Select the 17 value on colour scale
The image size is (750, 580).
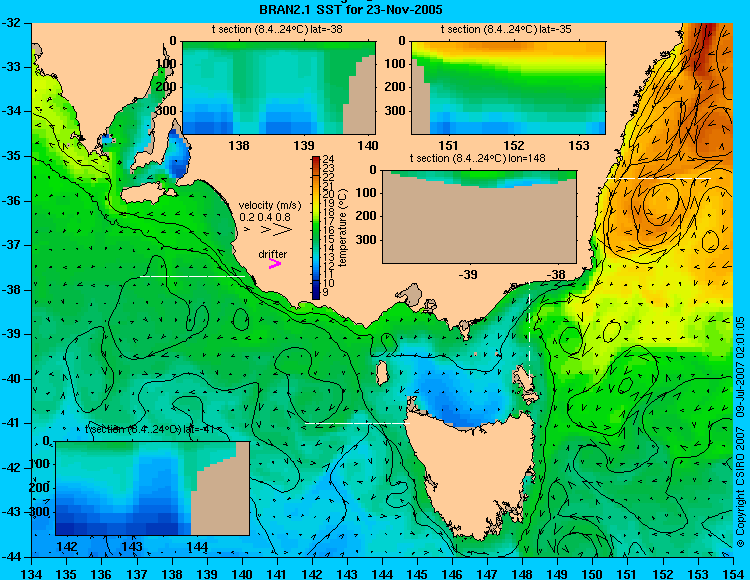tap(328, 221)
